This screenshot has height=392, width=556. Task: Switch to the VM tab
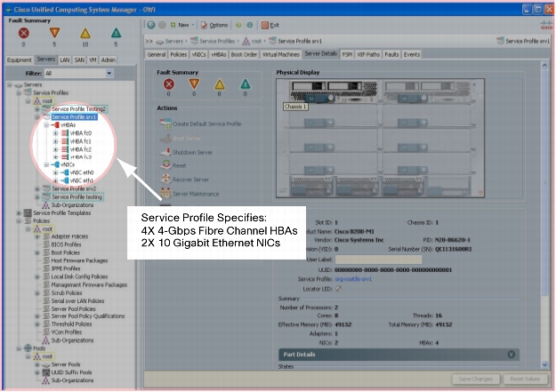pos(93,60)
